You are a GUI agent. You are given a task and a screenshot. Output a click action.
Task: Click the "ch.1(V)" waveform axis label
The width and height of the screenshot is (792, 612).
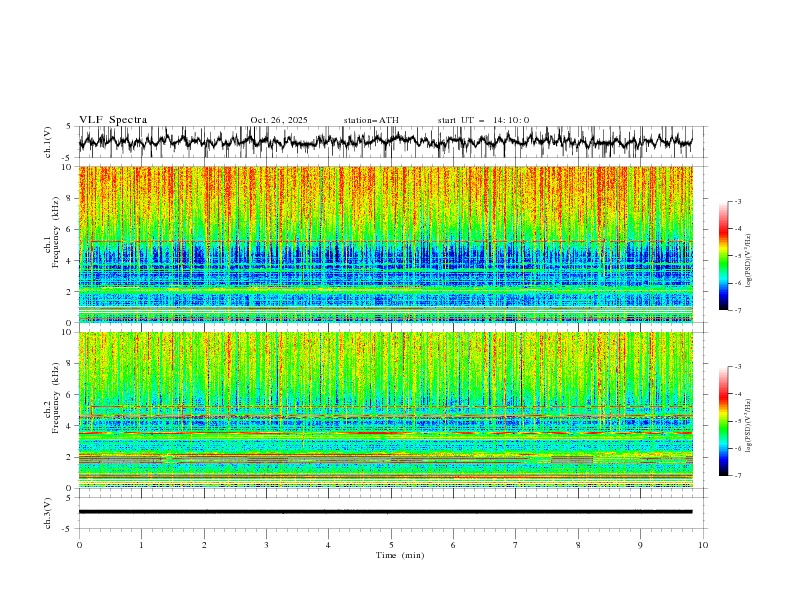tap(48, 142)
